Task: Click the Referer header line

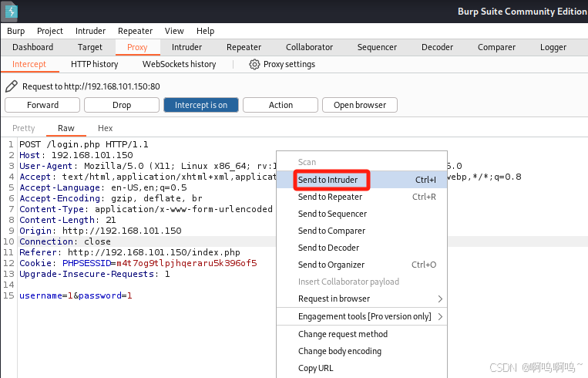Action: click(x=129, y=252)
